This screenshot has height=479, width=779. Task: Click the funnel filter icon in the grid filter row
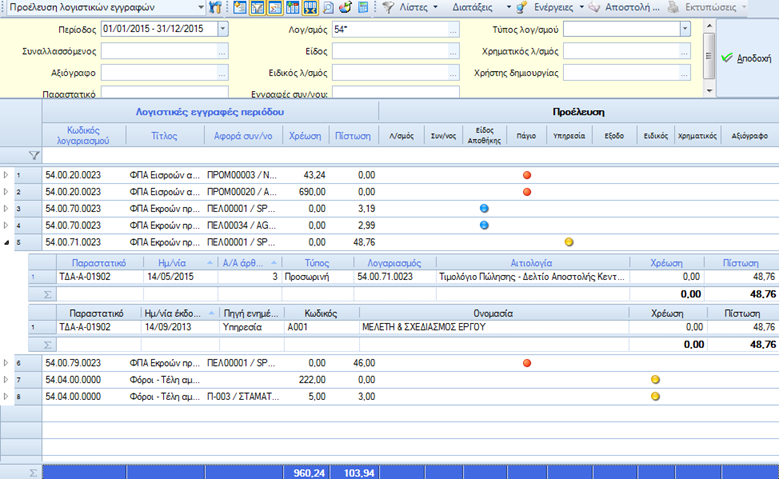coord(34,156)
